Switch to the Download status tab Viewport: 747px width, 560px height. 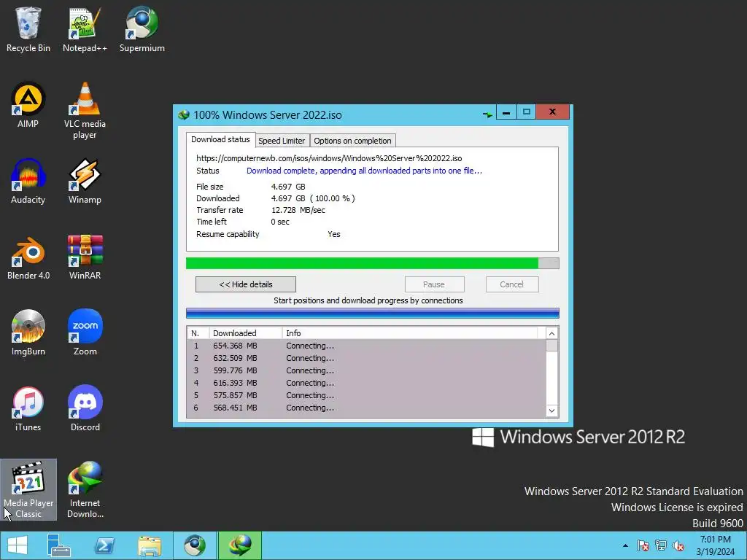(x=220, y=139)
